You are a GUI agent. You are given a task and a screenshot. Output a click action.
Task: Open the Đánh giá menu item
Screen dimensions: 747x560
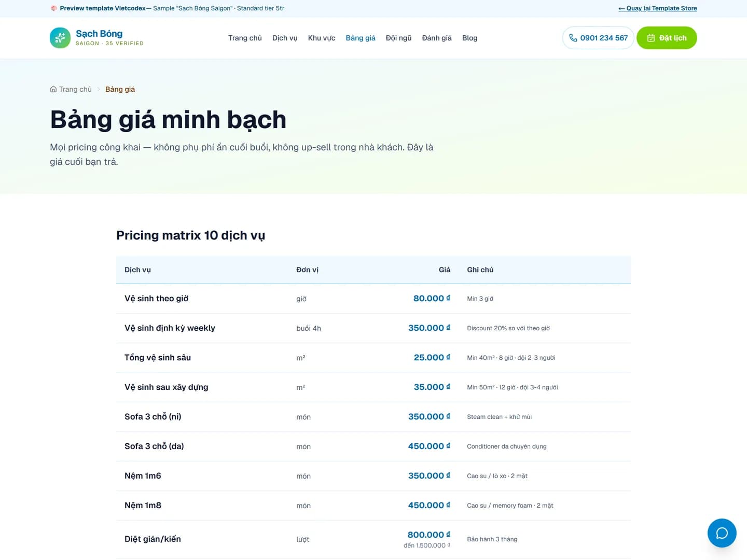(x=437, y=38)
